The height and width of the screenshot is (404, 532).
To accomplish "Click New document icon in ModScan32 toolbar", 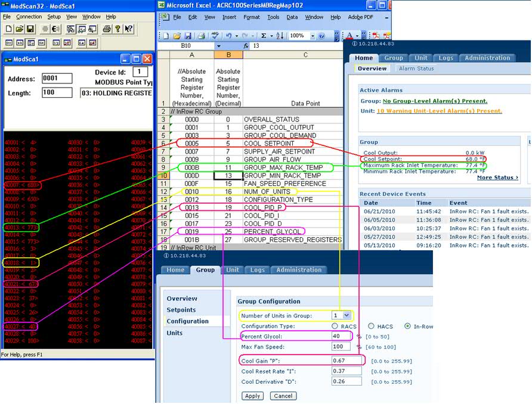I will pos(9,29).
